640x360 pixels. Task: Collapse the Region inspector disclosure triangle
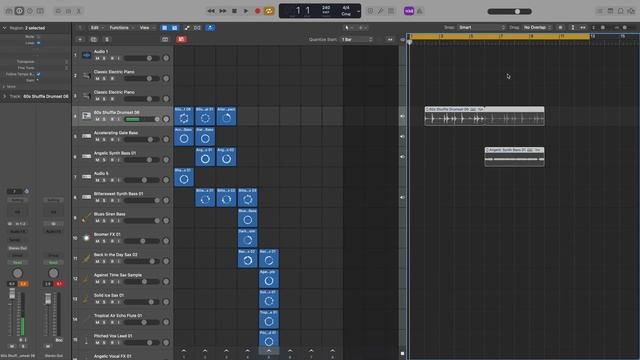(4, 28)
